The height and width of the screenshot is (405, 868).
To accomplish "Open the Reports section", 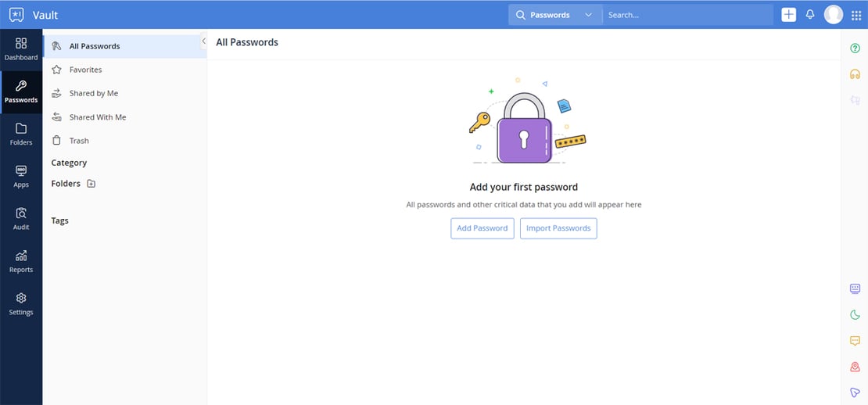I will (x=21, y=261).
